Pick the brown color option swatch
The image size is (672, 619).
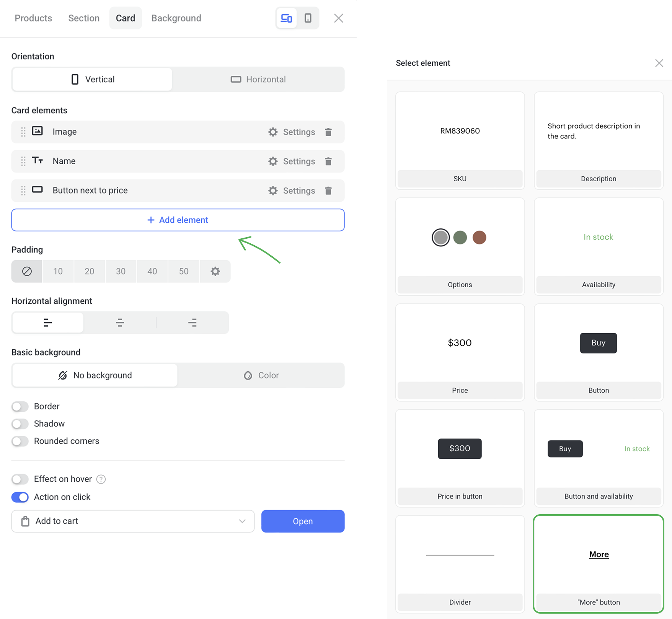(479, 238)
